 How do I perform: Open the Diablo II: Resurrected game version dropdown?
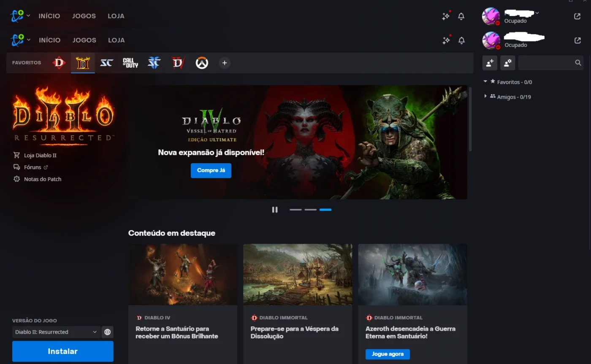tap(56, 332)
